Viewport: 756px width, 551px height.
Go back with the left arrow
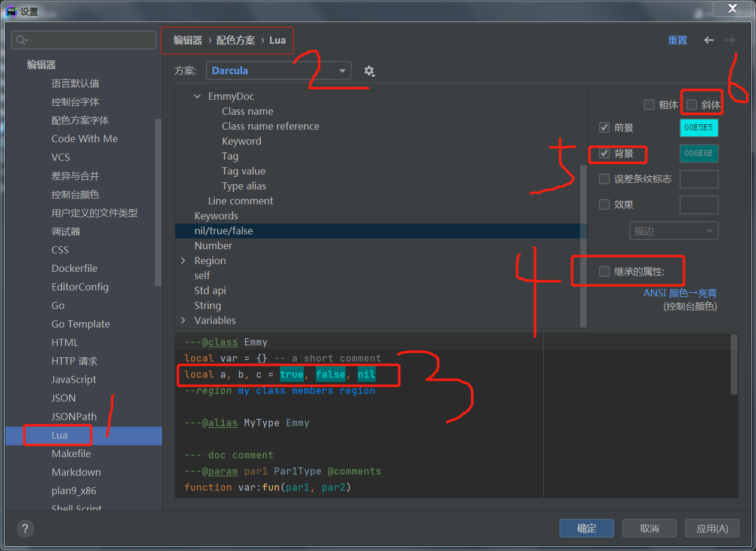(709, 40)
